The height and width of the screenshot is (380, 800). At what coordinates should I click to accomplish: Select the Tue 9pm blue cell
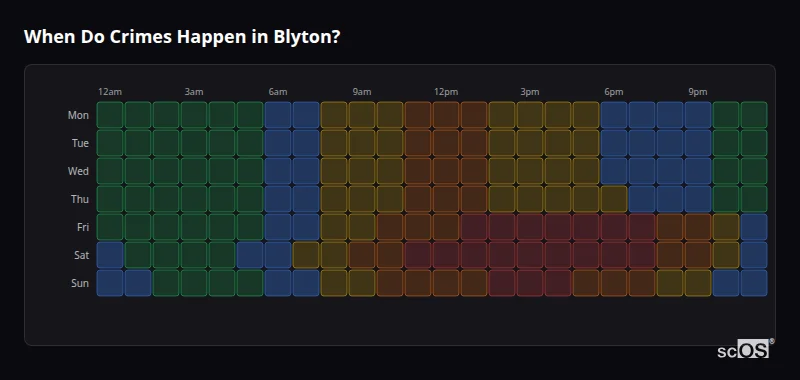698,143
